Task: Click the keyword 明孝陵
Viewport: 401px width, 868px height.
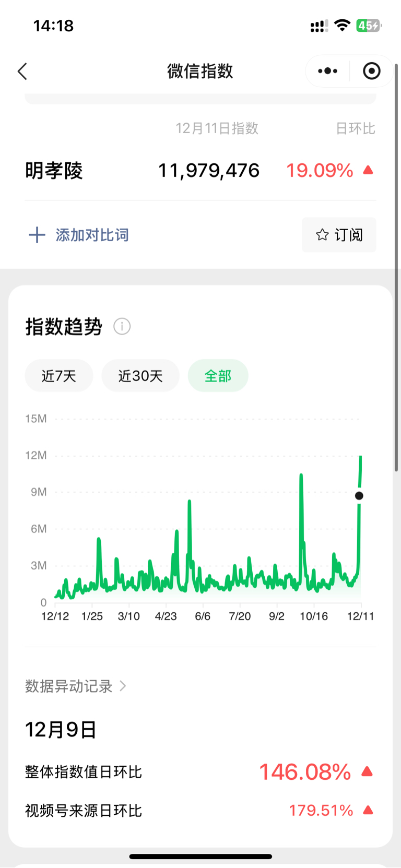Action: (x=54, y=171)
